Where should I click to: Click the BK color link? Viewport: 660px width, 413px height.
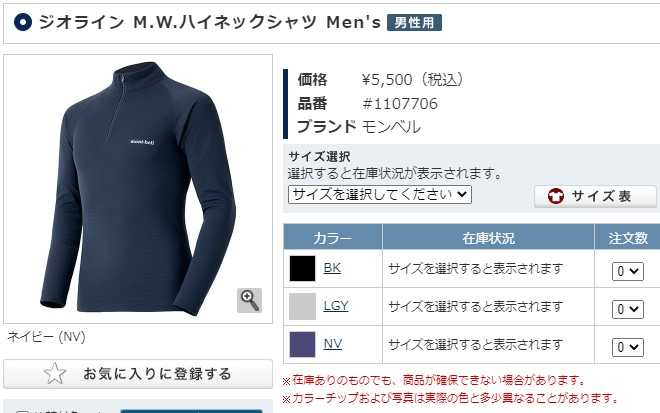pyautogui.click(x=332, y=268)
